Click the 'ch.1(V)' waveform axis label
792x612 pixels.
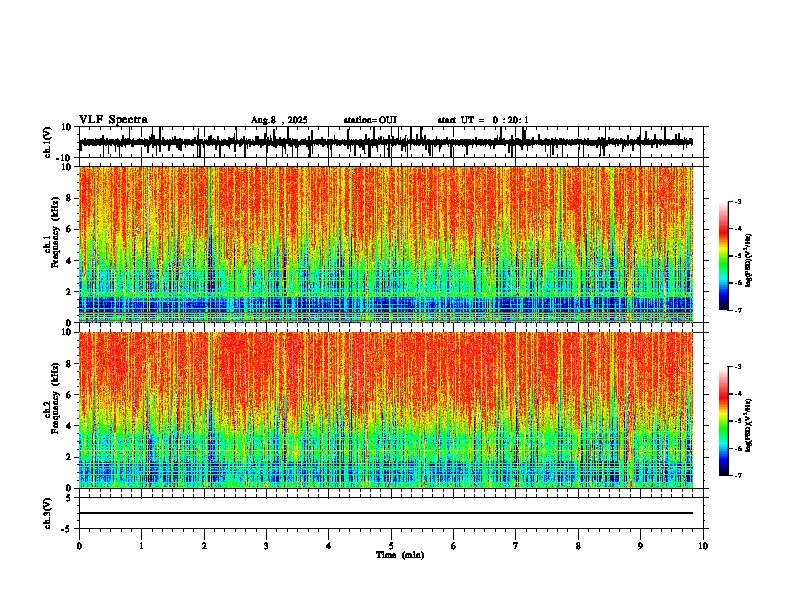(x=48, y=142)
